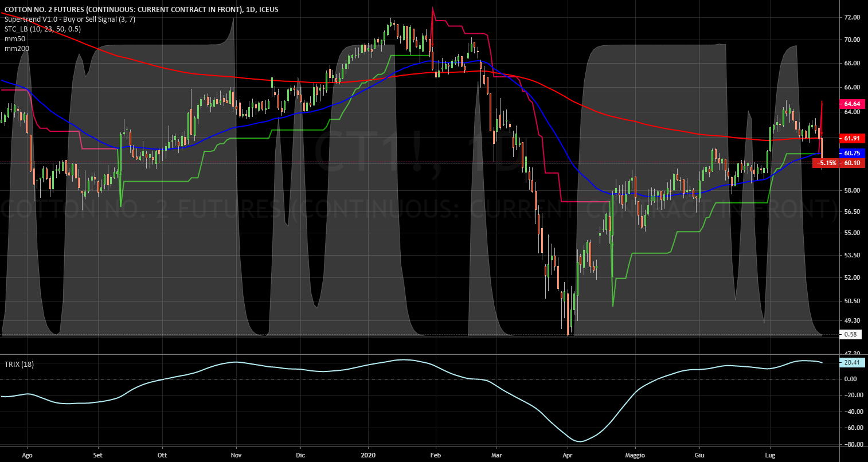This screenshot has height=462, width=868.
Task: Click the Lug date label
Action: tap(770, 456)
